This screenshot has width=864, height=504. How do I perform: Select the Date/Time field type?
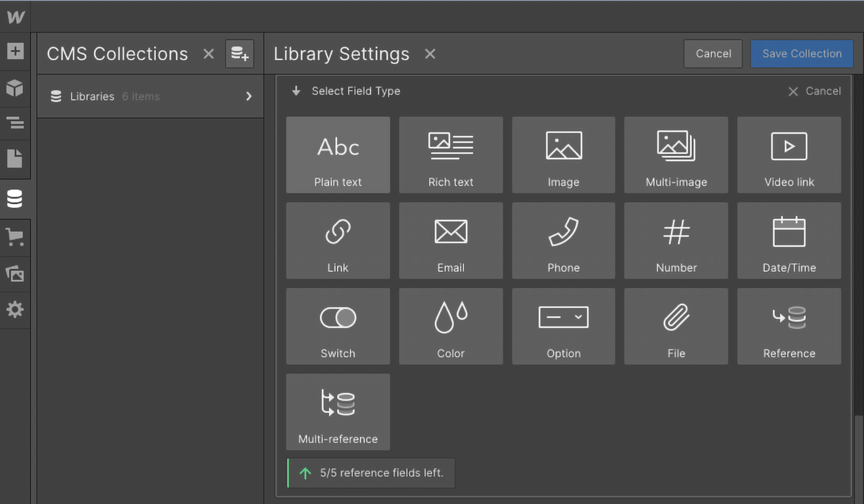(x=789, y=240)
